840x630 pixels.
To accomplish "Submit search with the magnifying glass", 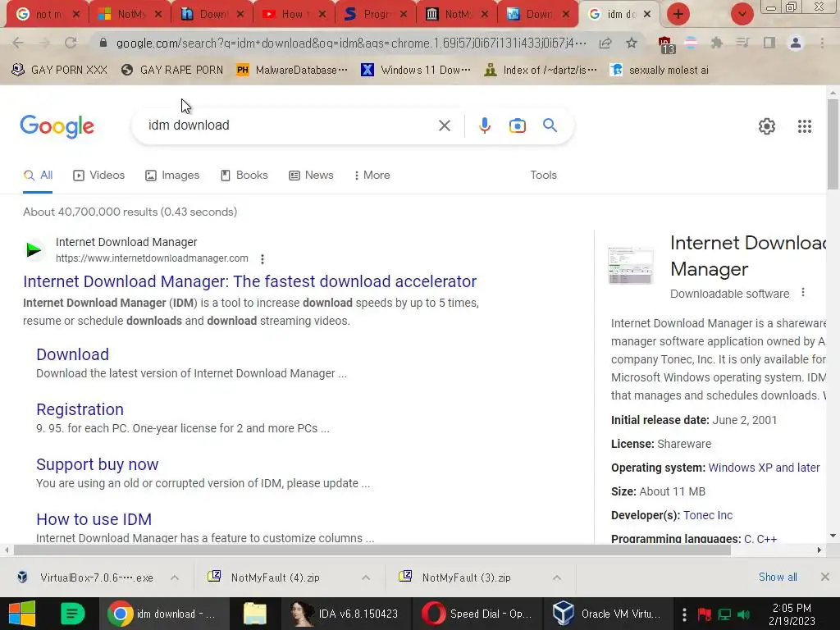I will [550, 126].
